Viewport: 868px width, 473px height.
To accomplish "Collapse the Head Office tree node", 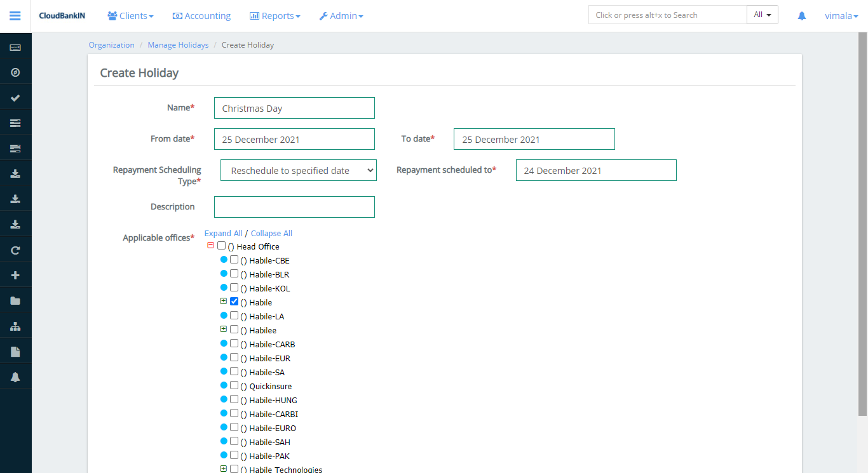I will tap(210, 245).
